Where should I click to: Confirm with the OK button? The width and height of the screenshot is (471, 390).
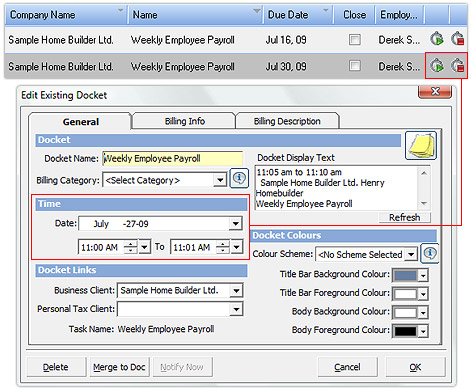point(415,367)
